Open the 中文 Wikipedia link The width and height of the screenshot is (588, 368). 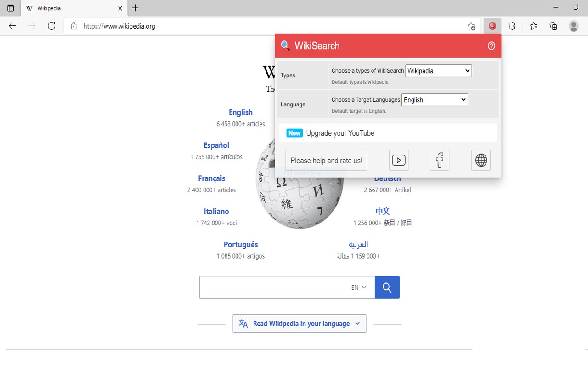pyautogui.click(x=383, y=211)
